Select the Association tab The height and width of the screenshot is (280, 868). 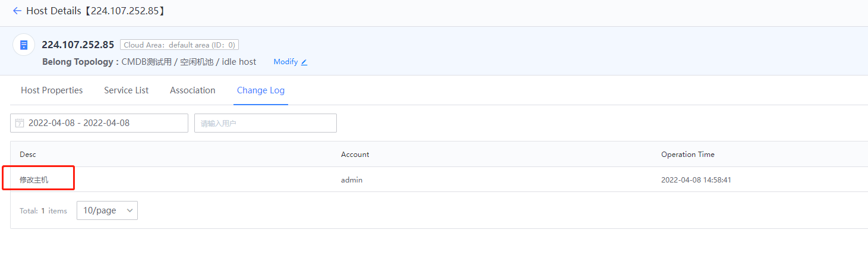(192, 90)
